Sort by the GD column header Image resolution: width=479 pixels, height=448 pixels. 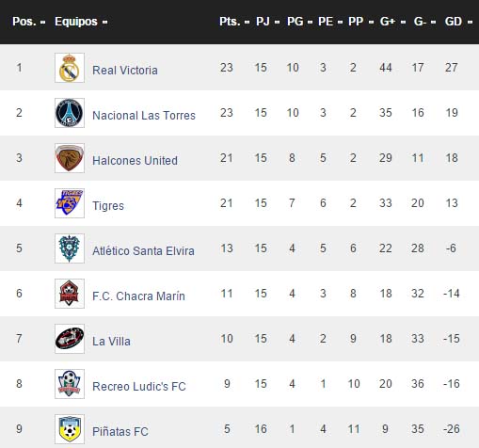click(458, 22)
